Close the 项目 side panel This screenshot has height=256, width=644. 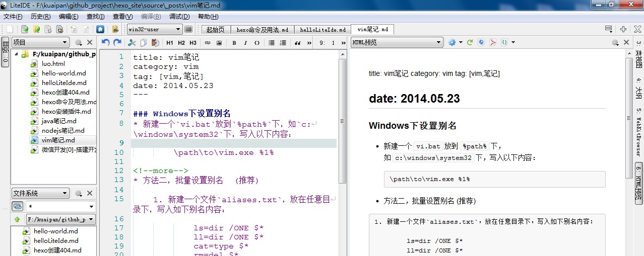click(x=90, y=43)
